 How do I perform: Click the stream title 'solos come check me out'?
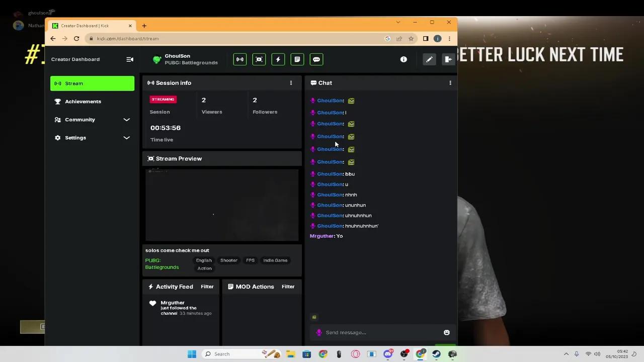point(177,250)
